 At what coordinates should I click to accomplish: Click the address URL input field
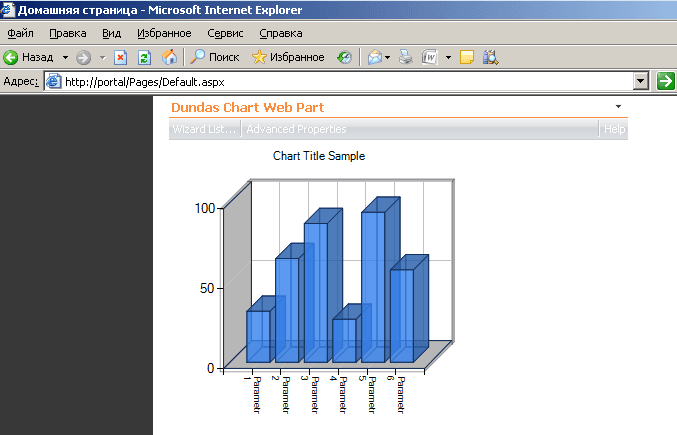348,82
